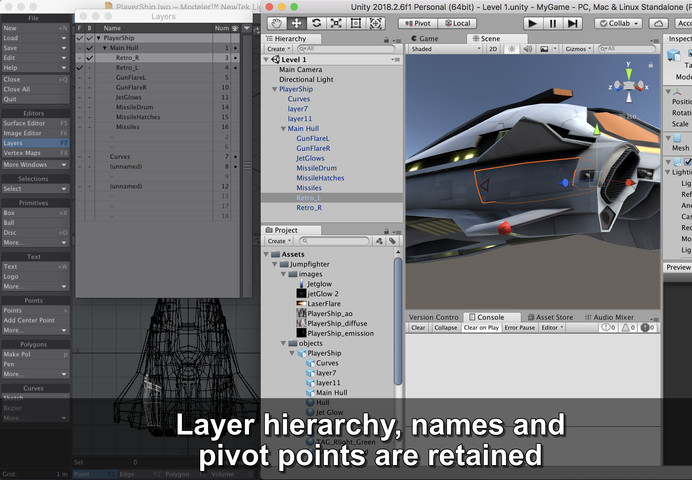692x480 pixels.
Task: Toggle Clear on Play in Console
Action: point(481,327)
